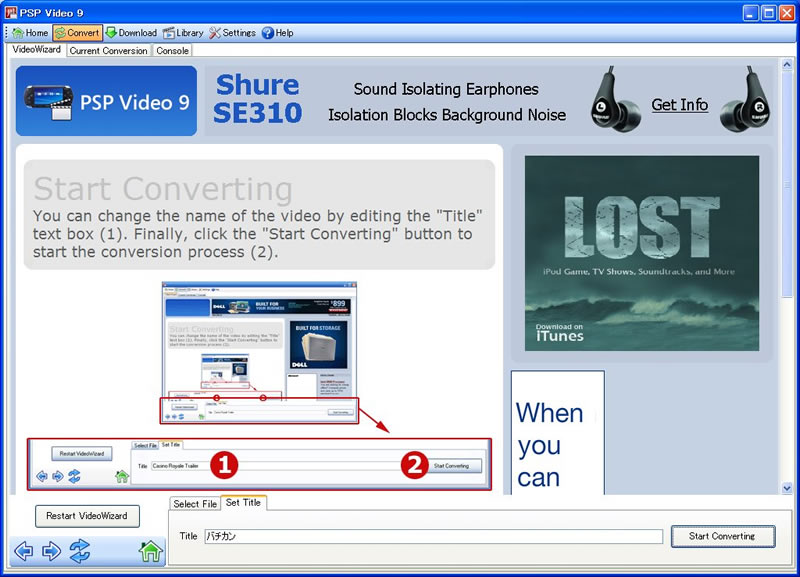
Task: Go to the Home toolbar section
Action: 30,33
